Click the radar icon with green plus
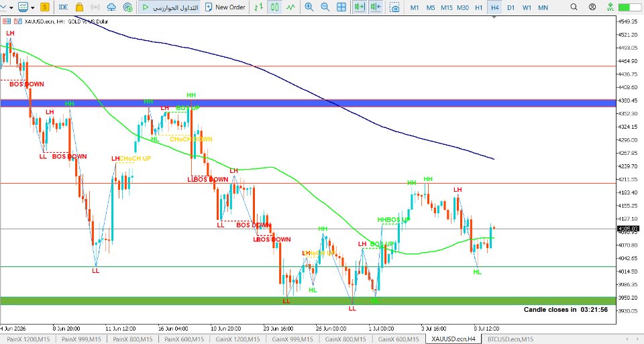The image size is (644, 344). pos(127,7)
